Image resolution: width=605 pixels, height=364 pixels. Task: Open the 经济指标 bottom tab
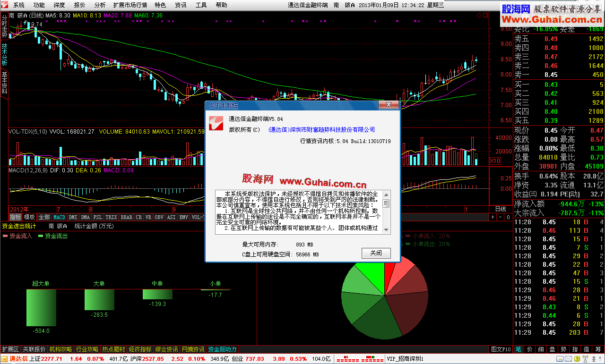(140, 349)
